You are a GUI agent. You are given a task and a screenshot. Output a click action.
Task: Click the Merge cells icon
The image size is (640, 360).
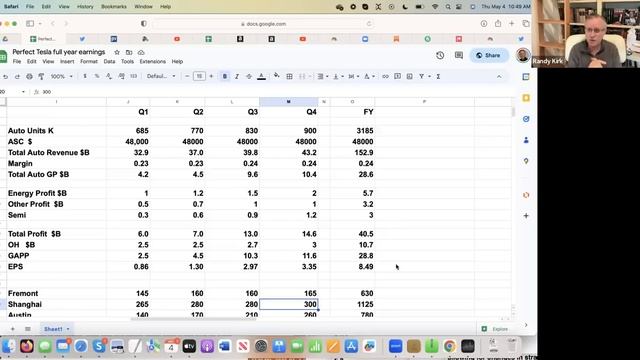[x=302, y=76]
